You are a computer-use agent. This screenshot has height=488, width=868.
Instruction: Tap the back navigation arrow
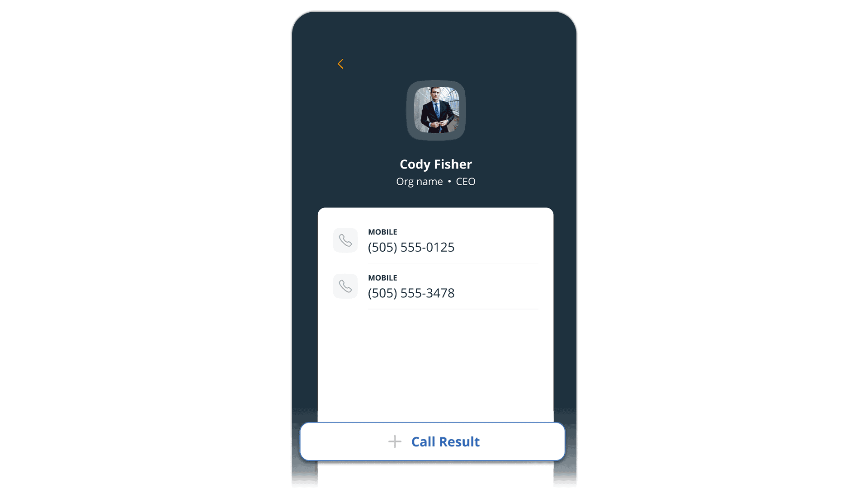click(340, 64)
